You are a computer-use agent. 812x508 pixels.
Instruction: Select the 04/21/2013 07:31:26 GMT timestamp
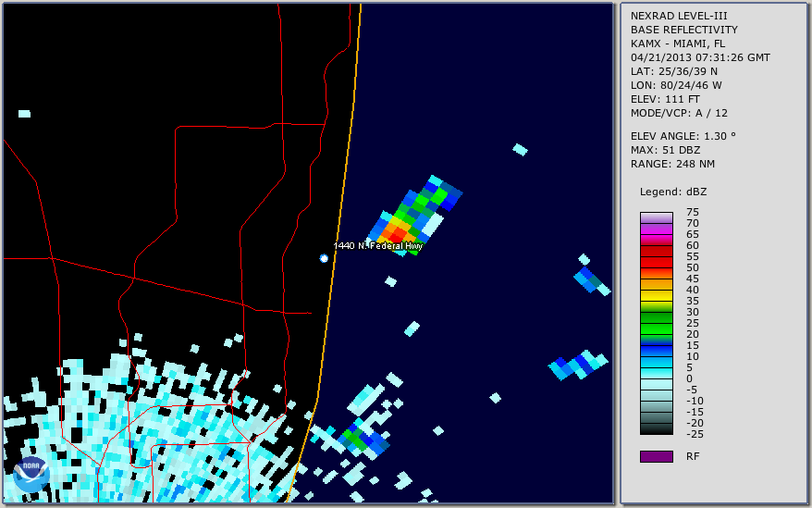tap(700, 57)
